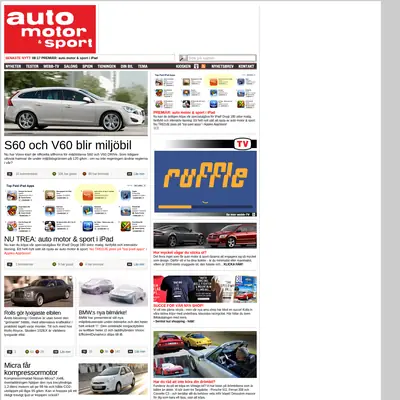Open headline Rolls gör lyxigaste elbilen
400x400 pixels.
click(33, 313)
